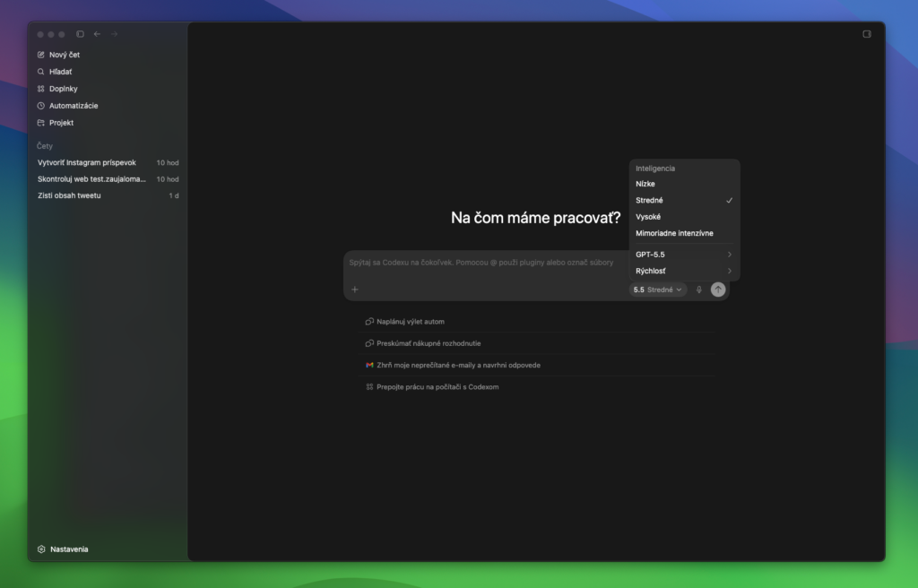Collapse the 5.5 Stredné model dropdown
Image resolution: width=918 pixels, height=588 pixels.
click(658, 290)
